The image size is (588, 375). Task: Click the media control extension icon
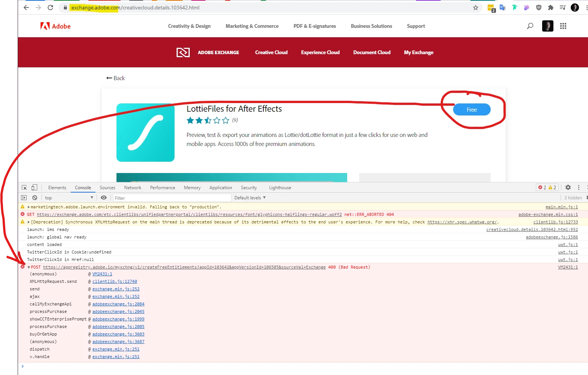562,8
